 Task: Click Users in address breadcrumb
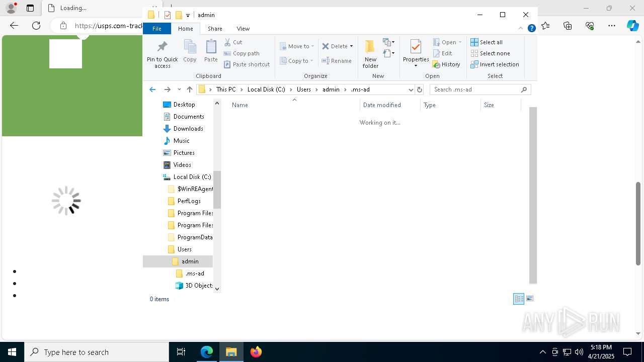pos(304,89)
